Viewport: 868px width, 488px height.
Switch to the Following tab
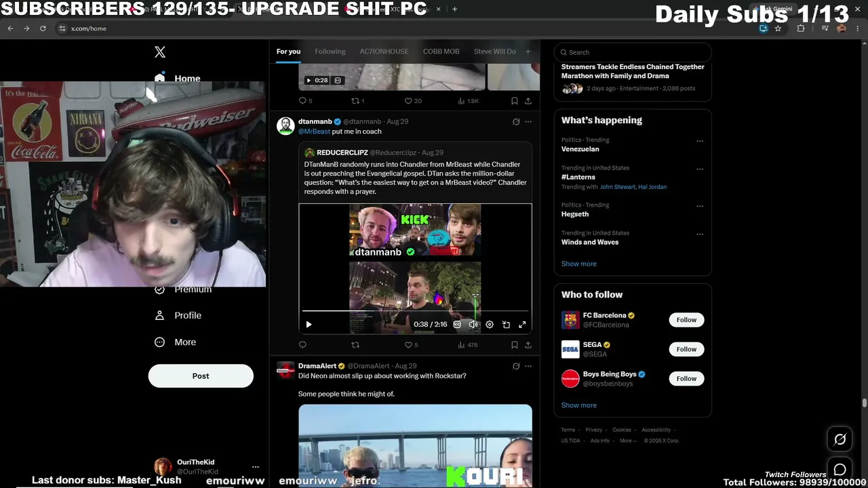330,52
